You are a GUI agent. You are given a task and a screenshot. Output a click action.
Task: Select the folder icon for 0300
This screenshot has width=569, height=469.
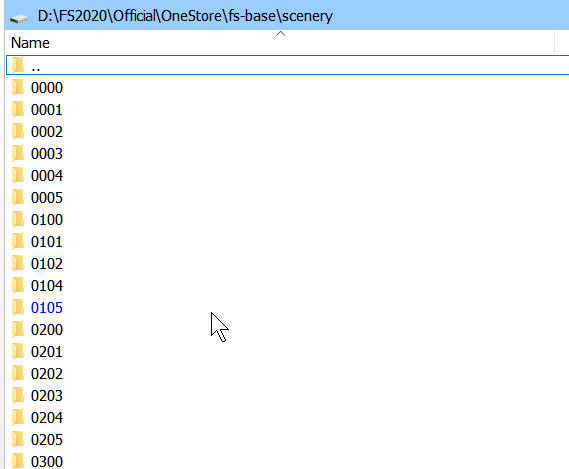pos(18,461)
